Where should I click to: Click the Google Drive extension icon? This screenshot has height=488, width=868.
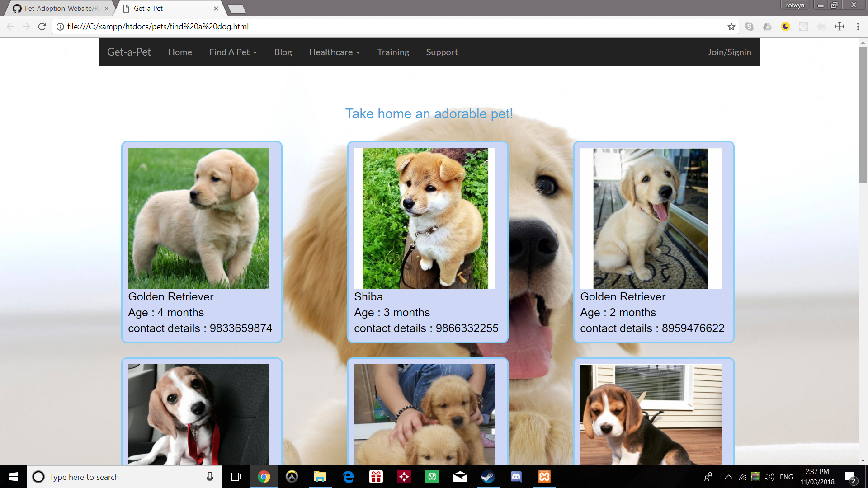point(767,27)
